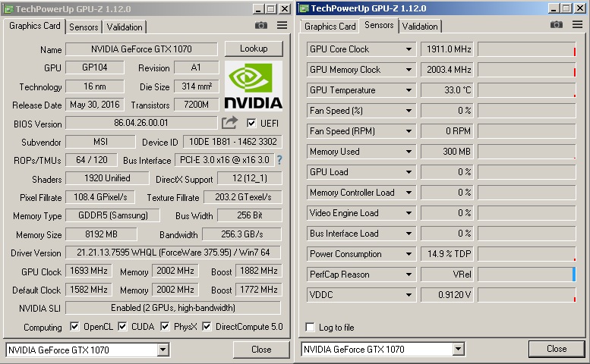This screenshot has width=590, height=364.
Task: Click the Bus Interface question mark icon
Action: point(279,160)
